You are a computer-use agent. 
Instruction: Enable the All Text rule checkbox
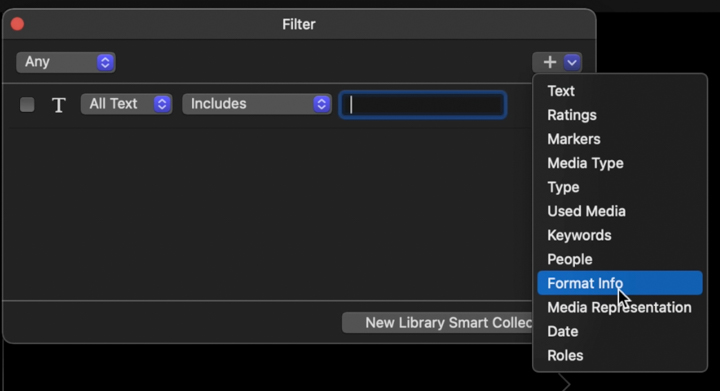coord(27,105)
